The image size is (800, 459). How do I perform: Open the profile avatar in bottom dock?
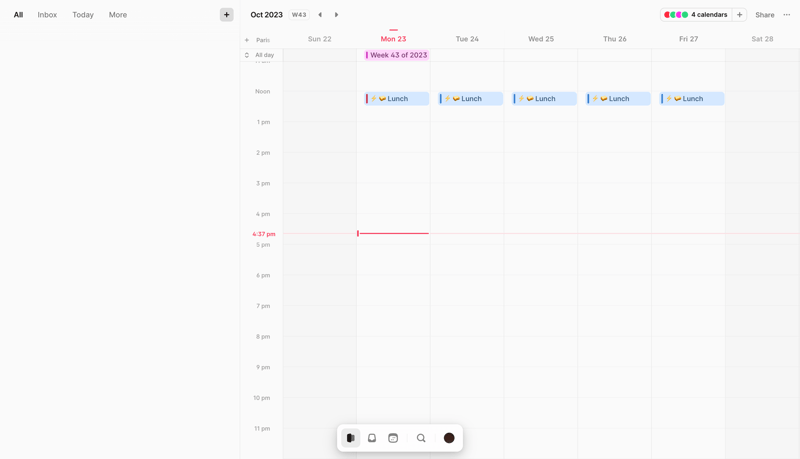pos(449,438)
